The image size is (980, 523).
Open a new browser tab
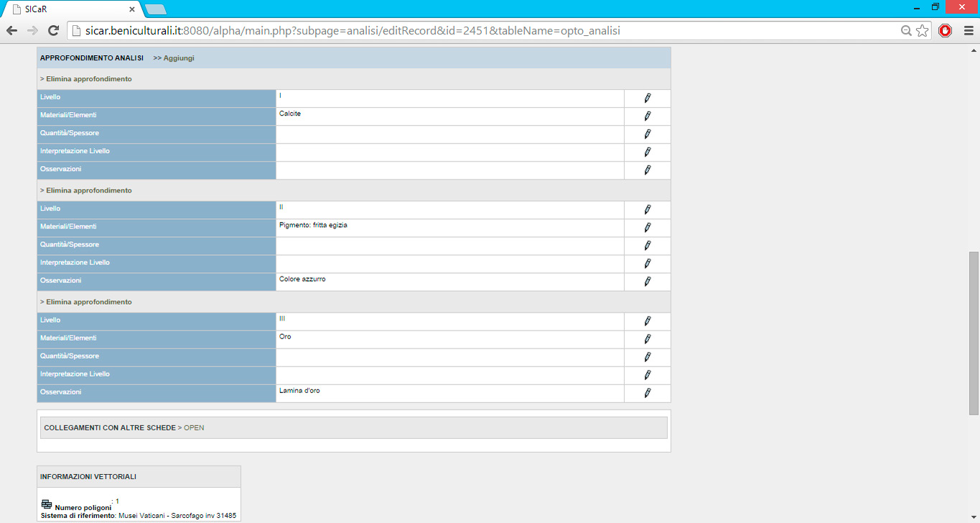(x=155, y=9)
